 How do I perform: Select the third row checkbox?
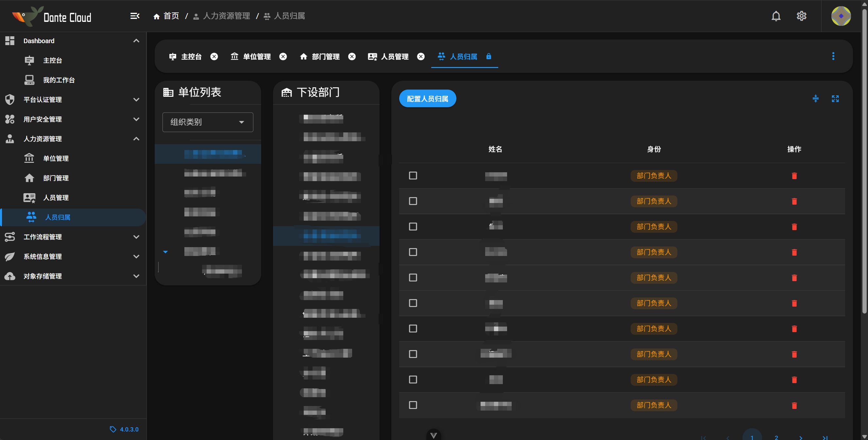click(413, 227)
